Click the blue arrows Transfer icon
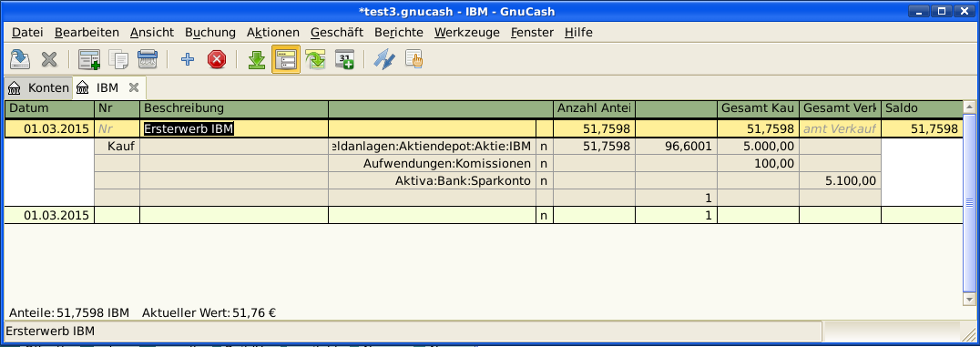Image resolution: width=980 pixels, height=347 pixels. [383, 60]
